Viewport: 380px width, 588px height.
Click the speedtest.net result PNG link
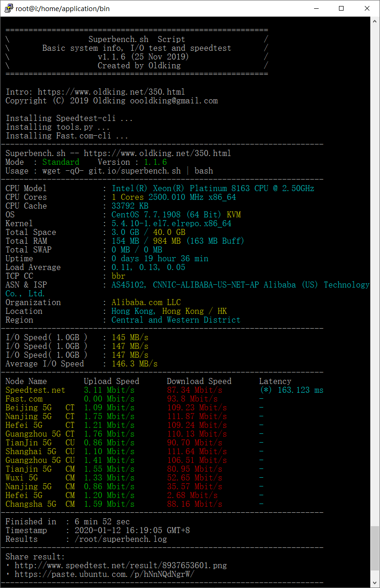click(x=120, y=565)
